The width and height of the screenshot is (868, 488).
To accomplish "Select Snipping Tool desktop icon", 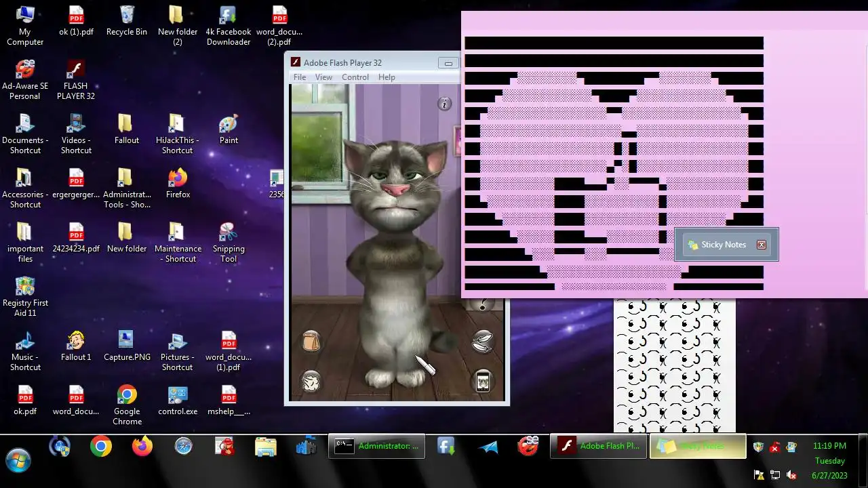I will coord(229,243).
